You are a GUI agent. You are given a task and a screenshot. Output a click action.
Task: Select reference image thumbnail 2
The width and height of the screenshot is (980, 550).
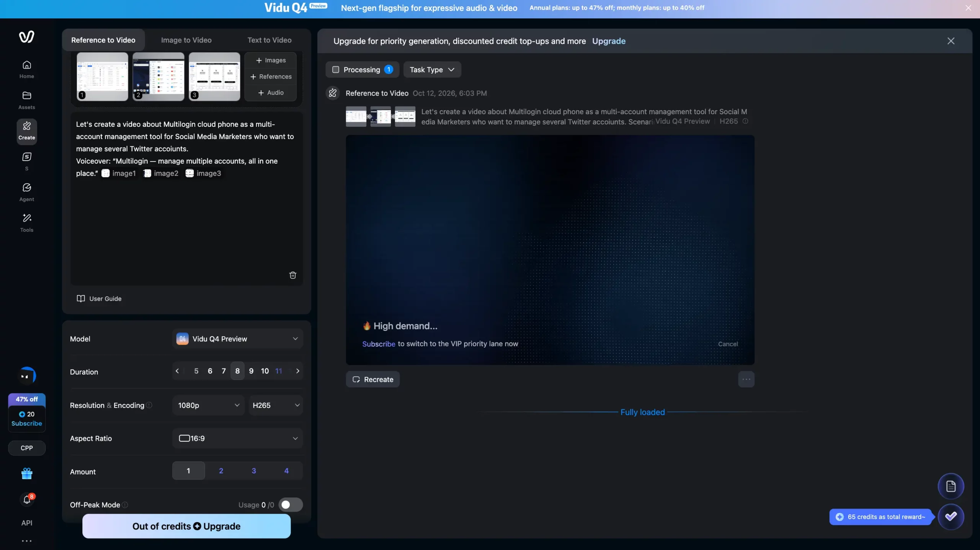[158, 77]
